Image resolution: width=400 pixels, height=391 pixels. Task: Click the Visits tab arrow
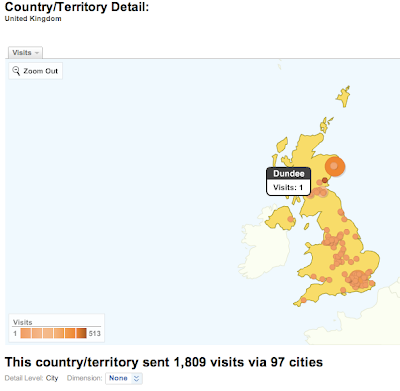[x=37, y=53]
